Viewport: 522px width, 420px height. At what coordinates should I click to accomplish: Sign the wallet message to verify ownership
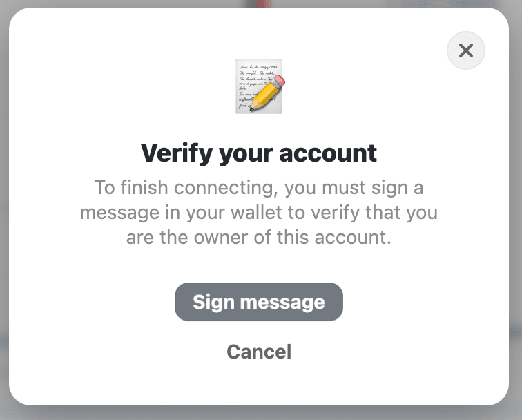point(259,302)
